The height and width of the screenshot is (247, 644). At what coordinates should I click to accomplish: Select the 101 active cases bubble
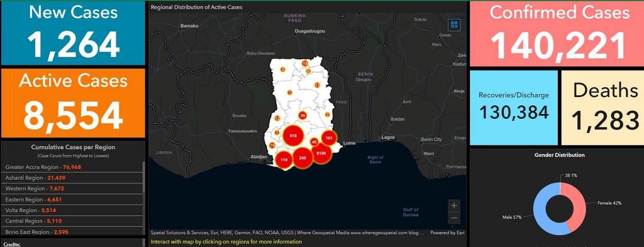click(328, 139)
